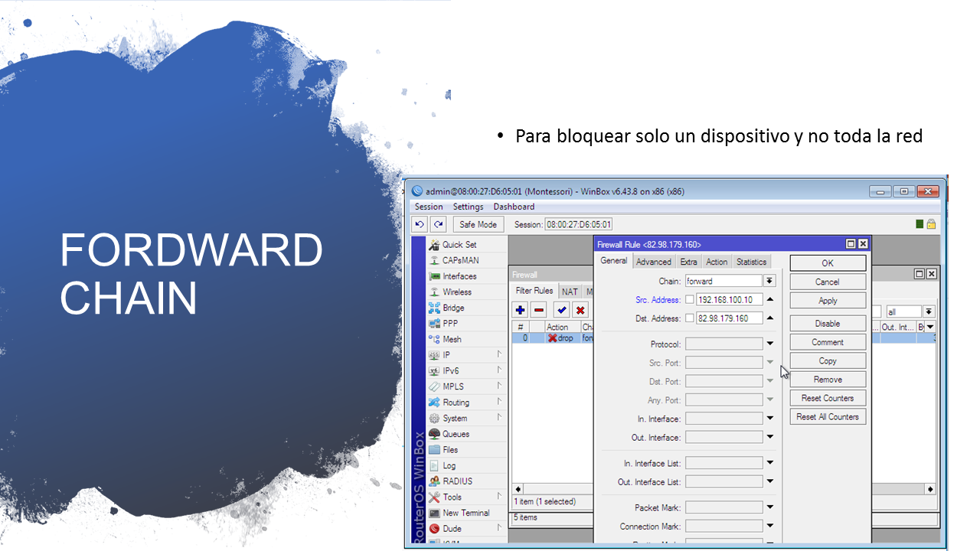
Task: Open the Settings menu
Action: pos(468,207)
